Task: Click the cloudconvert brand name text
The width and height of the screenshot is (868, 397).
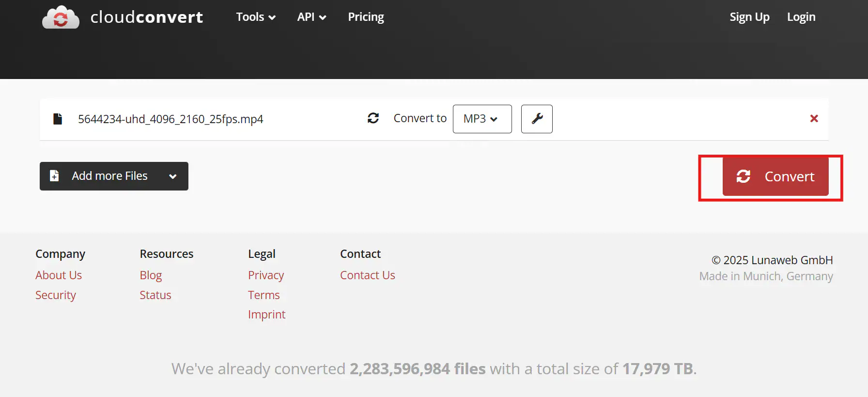Action: [147, 17]
